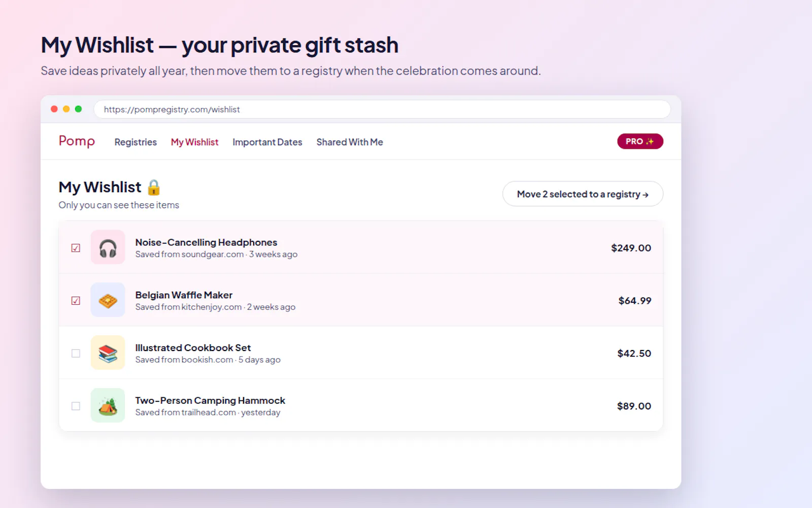Click the waffle maker item icon

point(108,300)
